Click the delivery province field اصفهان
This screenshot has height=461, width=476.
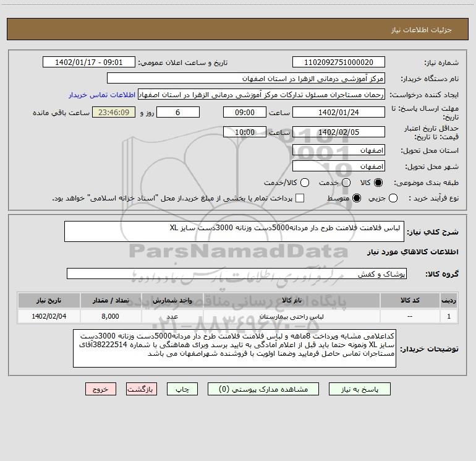[x=339, y=150]
